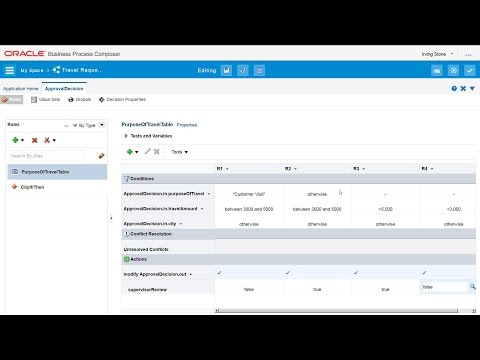Click the Travel Request project icon in the breadcrumb
The width and height of the screenshot is (480, 360).
pyautogui.click(x=56, y=70)
